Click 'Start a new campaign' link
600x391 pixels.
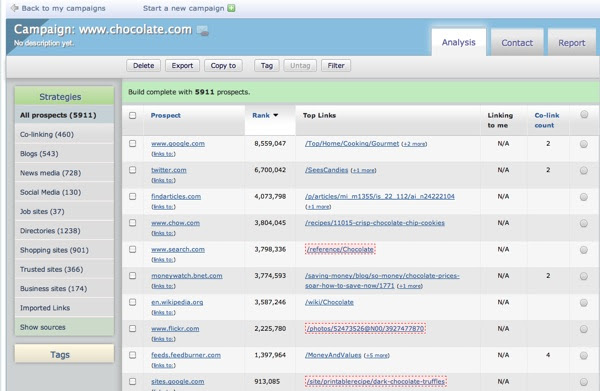(184, 8)
